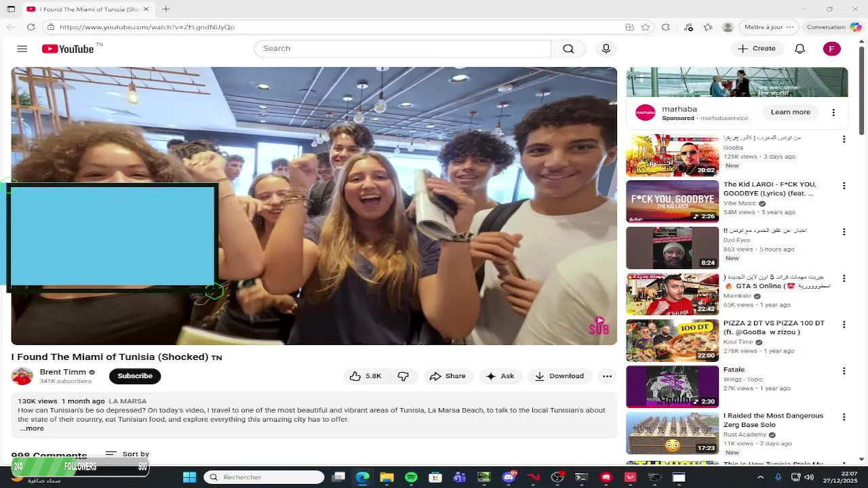This screenshot has height=488, width=868.
Task: Open options for PIZZA 2 DT video
Action: 844,325
